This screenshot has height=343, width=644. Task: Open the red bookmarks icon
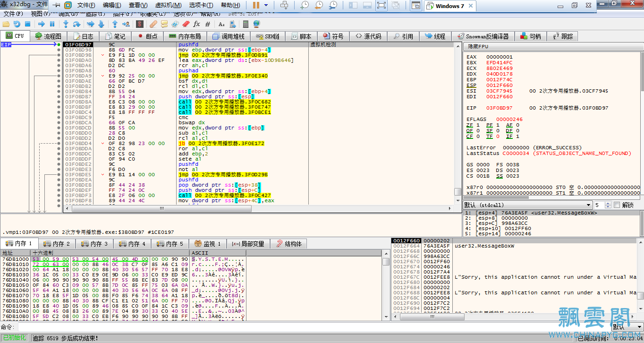tap(186, 24)
